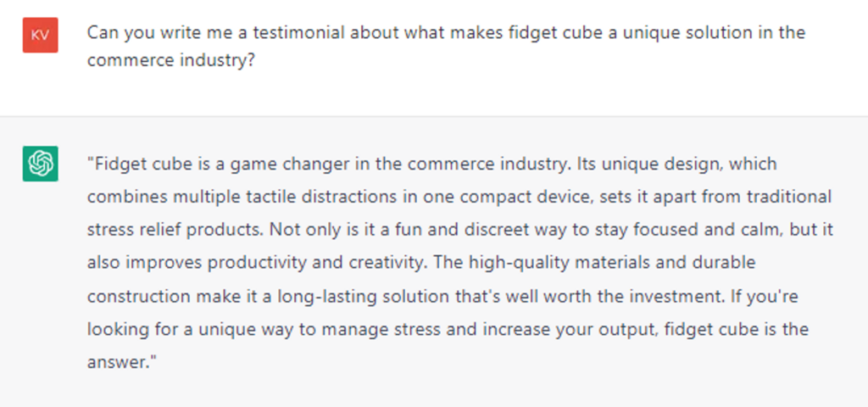Click "commerce industry?" ending the user prompt

[170, 61]
